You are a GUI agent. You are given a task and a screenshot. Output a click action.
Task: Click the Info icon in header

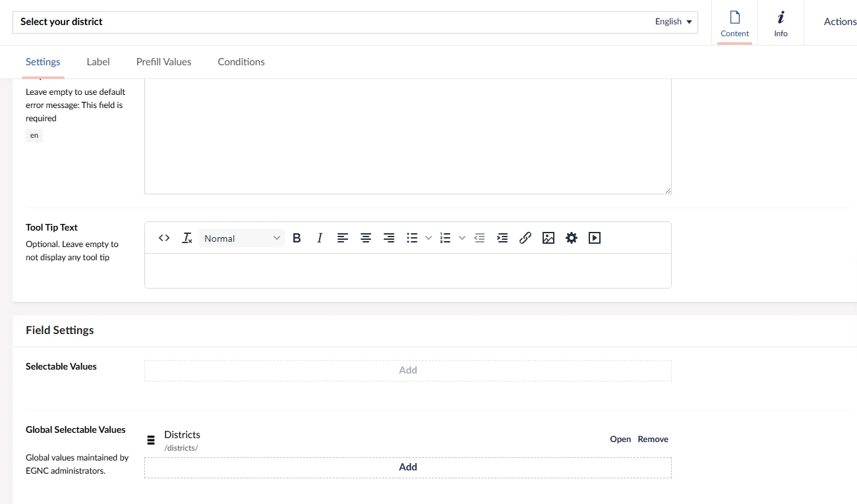(x=781, y=23)
